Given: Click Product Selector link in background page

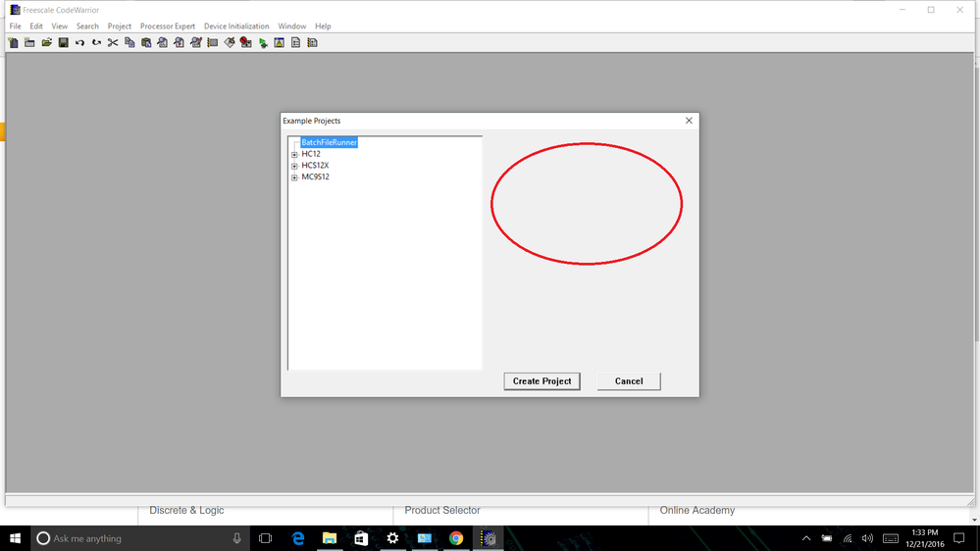Looking at the screenshot, I should (x=441, y=511).
